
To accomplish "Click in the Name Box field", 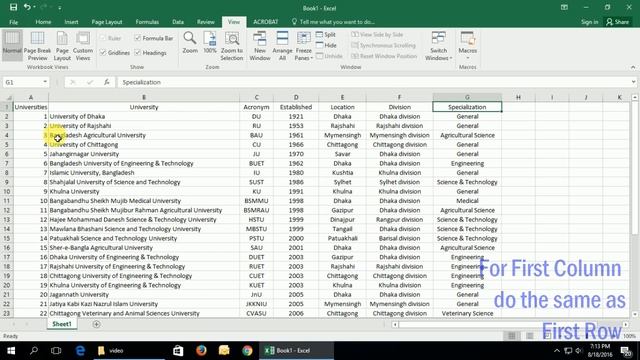I will [x=22, y=82].
